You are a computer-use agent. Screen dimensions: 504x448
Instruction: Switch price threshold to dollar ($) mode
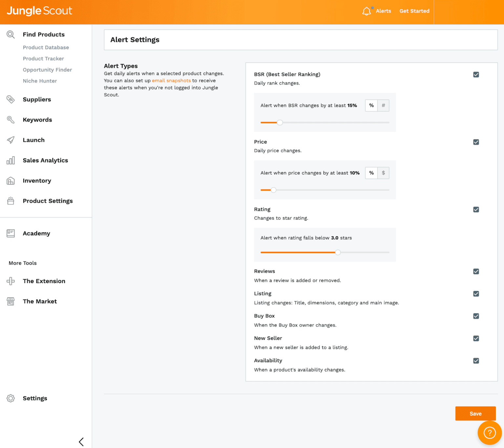pyautogui.click(x=383, y=173)
